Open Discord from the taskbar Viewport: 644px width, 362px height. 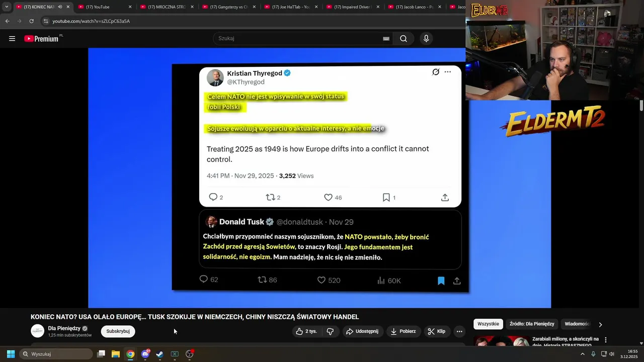[145, 354]
